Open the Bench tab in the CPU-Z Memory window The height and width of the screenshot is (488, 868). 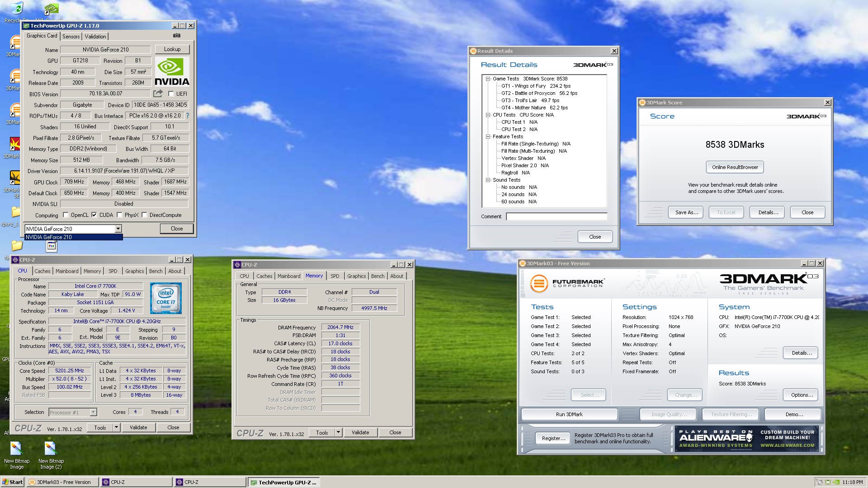coord(378,276)
